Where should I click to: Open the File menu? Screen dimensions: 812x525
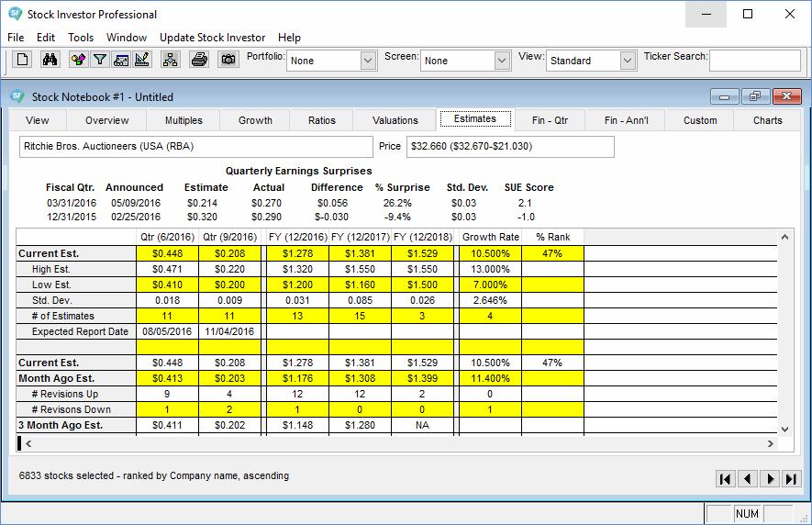(16, 38)
